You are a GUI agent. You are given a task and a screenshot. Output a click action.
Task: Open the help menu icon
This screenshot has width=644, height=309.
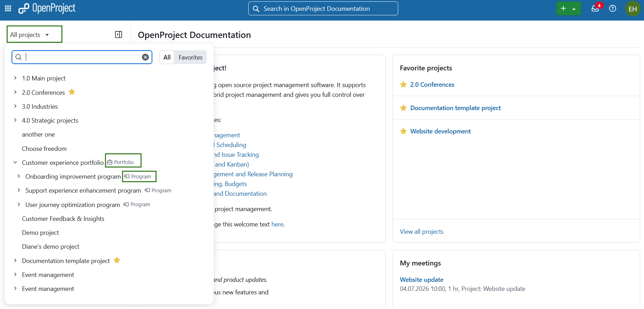pos(613,8)
